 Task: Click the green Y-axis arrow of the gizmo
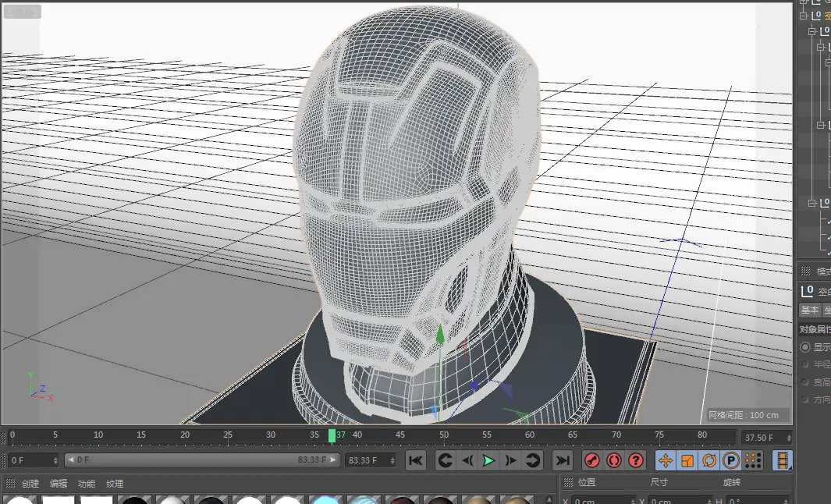coord(440,335)
